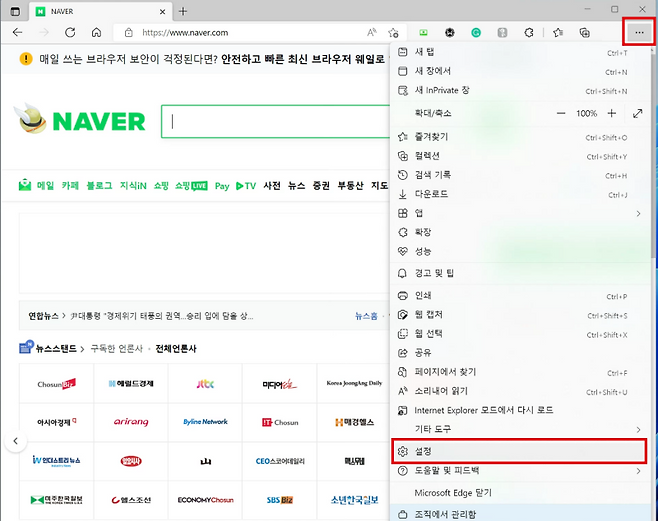Decrease zoom with minus button

tap(561, 113)
